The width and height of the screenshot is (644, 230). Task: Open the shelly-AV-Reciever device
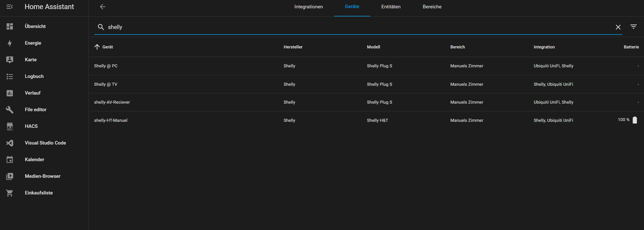[366, 102]
